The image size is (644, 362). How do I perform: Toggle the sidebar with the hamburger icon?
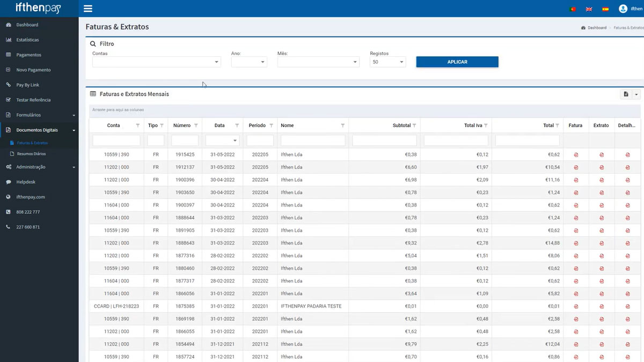[88, 9]
